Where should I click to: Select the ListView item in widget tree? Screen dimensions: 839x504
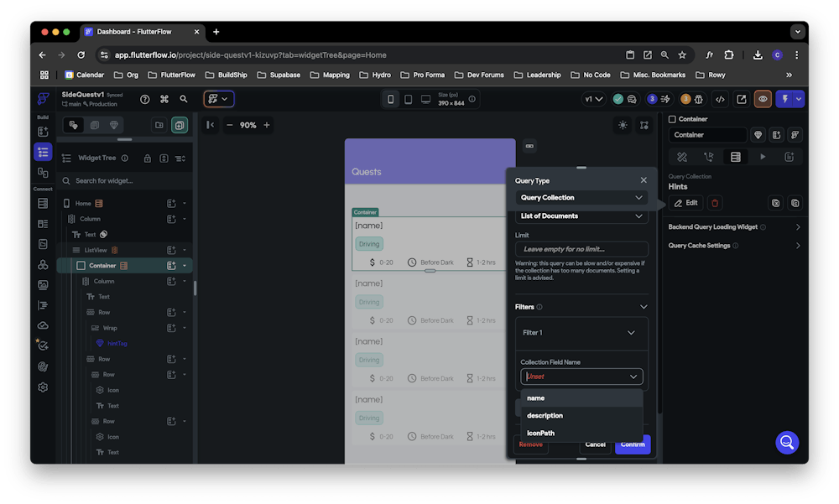[94, 250]
